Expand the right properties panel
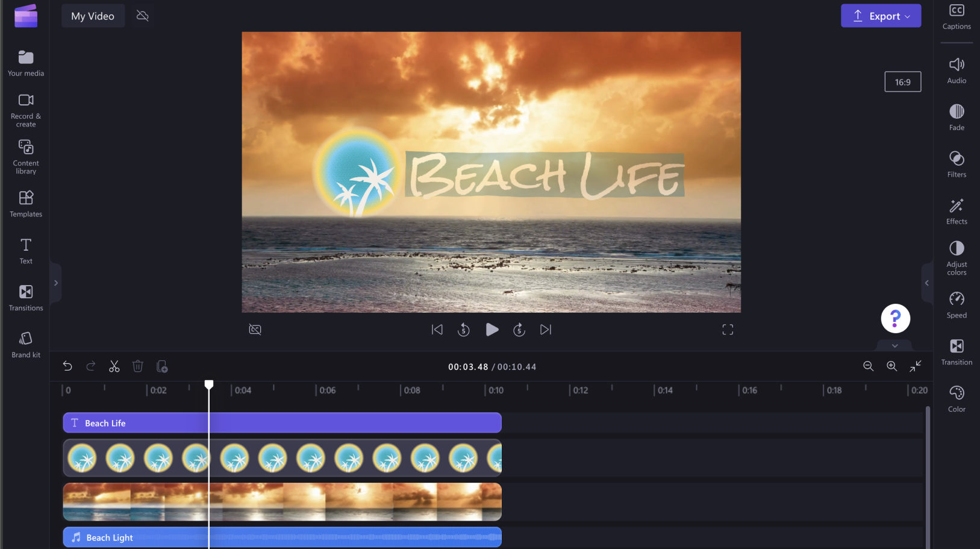Image resolution: width=980 pixels, height=549 pixels. point(927,283)
